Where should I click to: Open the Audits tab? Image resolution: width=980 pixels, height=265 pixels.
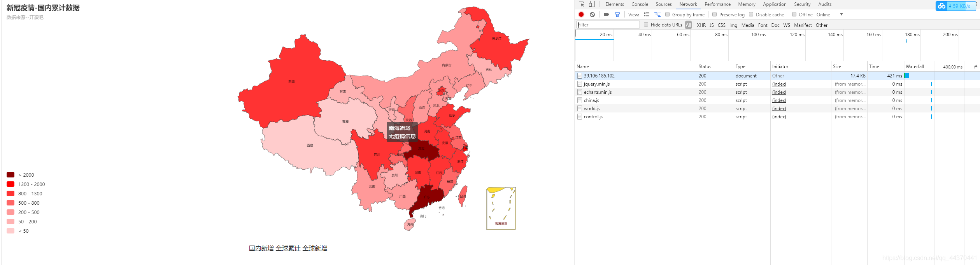click(x=825, y=4)
